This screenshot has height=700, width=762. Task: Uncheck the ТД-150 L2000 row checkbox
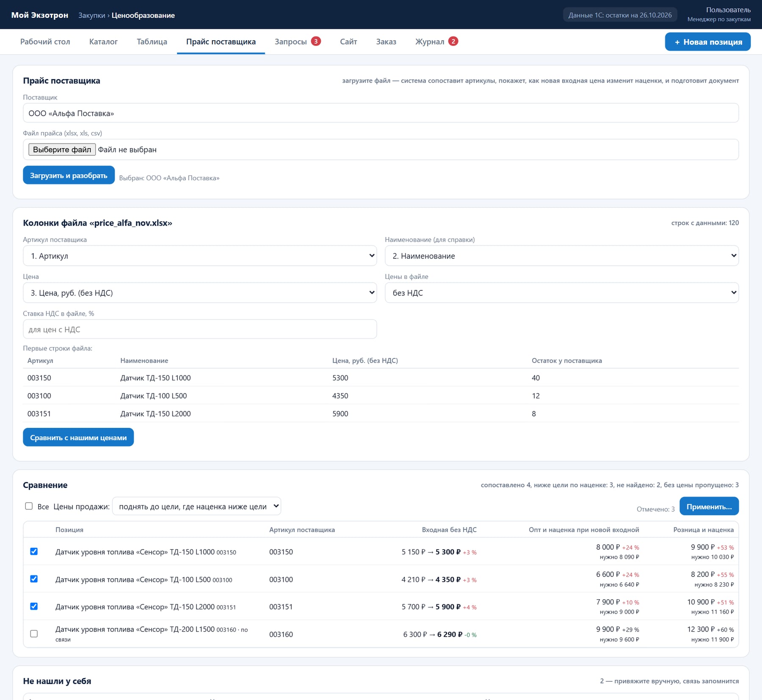click(x=34, y=606)
